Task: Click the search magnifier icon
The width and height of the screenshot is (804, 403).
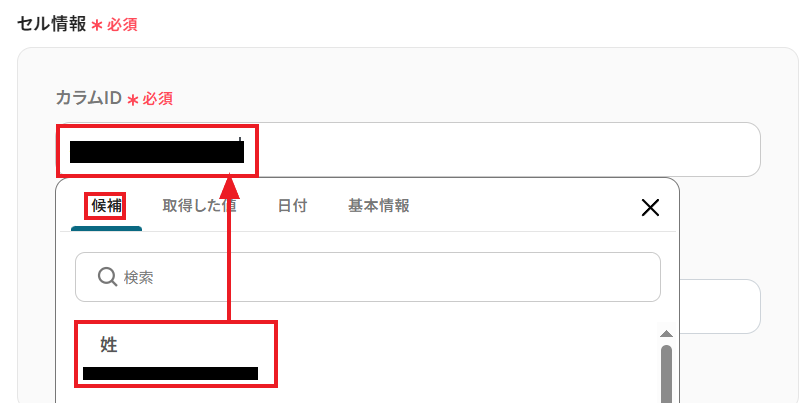Action: pyautogui.click(x=107, y=277)
